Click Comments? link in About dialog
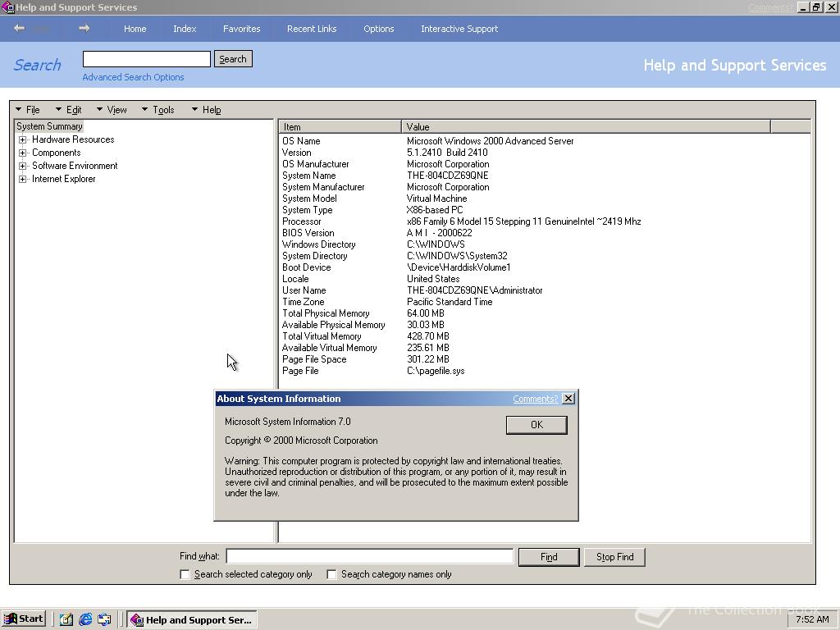Image resolution: width=840 pixels, height=630 pixels. click(x=535, y=399)
